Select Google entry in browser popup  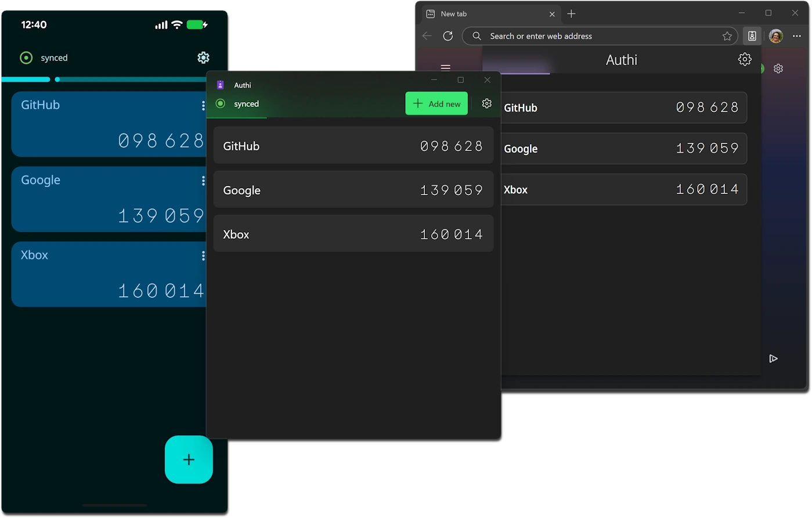pyautogui.click(x=624, y=148)
